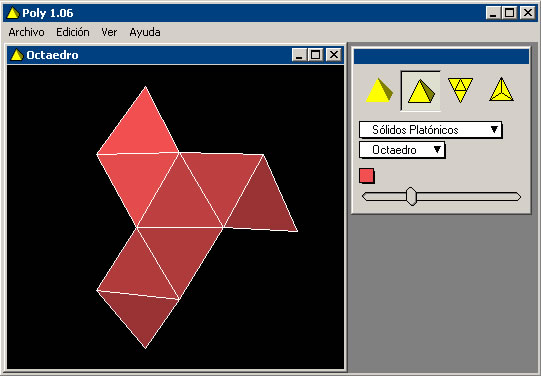Click the red color swatch

(x=367, y=176)
